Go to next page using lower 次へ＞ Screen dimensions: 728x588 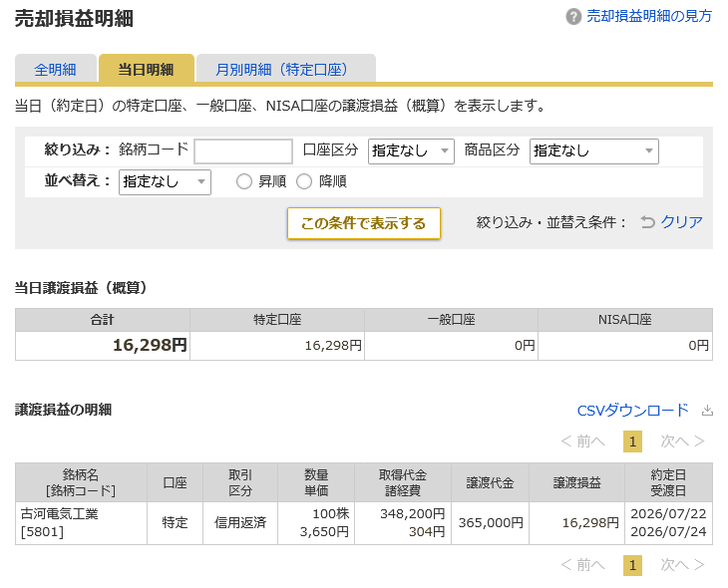pyautogui.click(x=682, y=565)
